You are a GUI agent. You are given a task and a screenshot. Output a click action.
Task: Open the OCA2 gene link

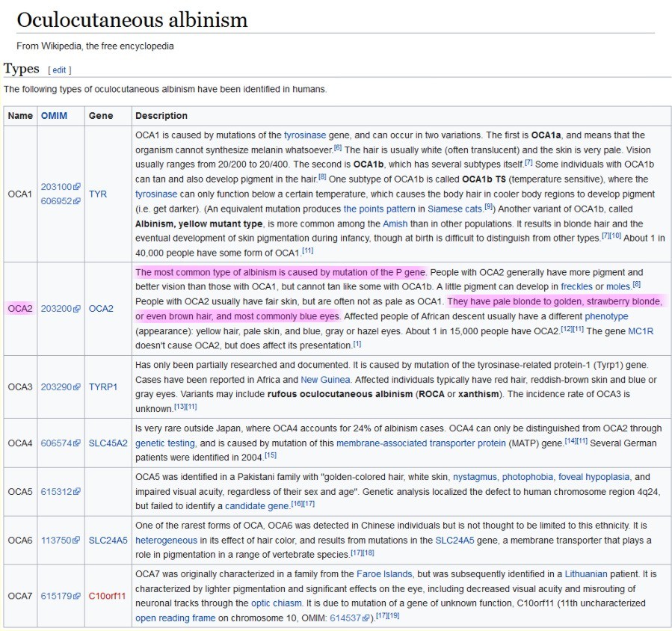[101, 309]
